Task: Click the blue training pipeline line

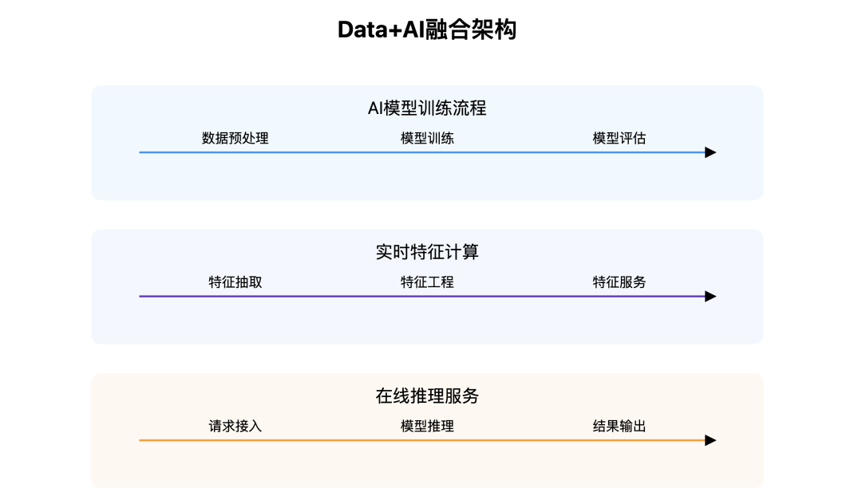Action: [421, 152]
